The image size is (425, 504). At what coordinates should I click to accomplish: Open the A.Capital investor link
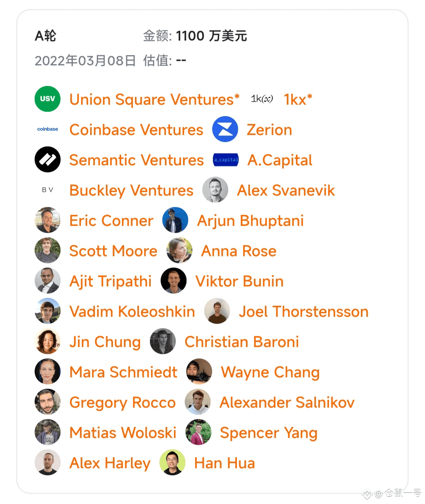[280, 160]
